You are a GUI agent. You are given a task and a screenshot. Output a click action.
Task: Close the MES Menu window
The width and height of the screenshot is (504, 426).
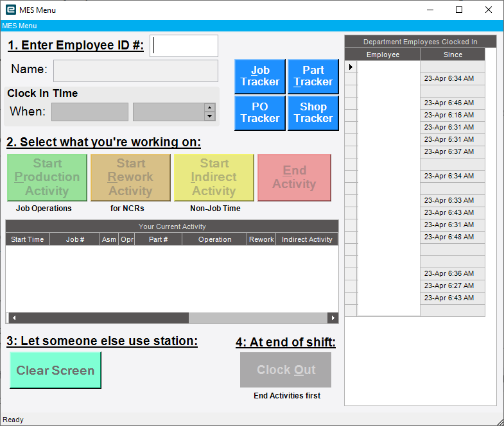pos(488,10)
